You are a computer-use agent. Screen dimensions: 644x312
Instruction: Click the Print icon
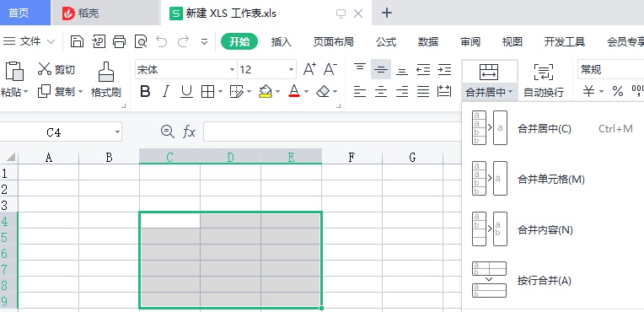coord(119,41)
